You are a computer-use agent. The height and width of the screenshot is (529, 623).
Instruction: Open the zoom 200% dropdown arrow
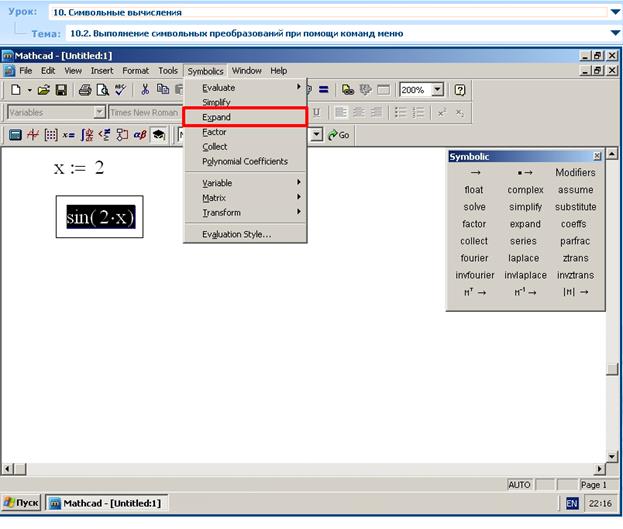437,90
